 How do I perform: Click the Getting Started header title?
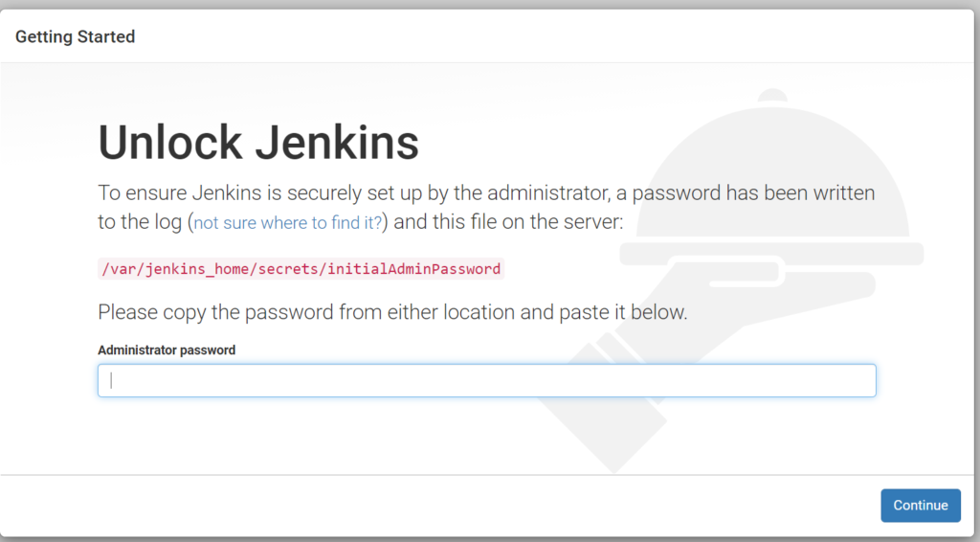coord(75,37)
